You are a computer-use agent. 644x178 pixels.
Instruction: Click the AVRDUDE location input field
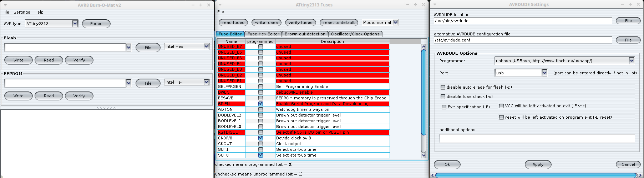tap(523, 21)
